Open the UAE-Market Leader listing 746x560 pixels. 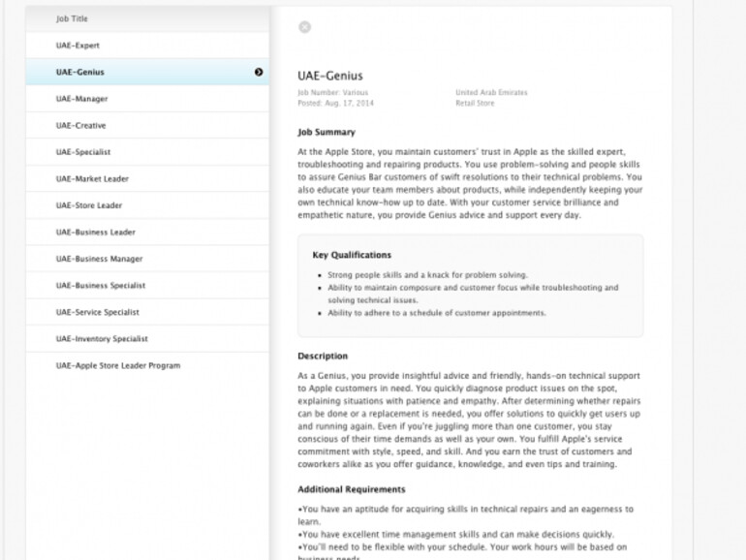[92, 179]
